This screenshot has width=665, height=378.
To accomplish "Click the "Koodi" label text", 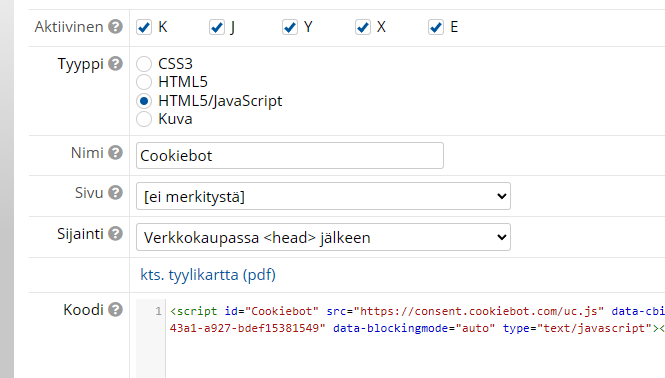I will pos(83,310).
